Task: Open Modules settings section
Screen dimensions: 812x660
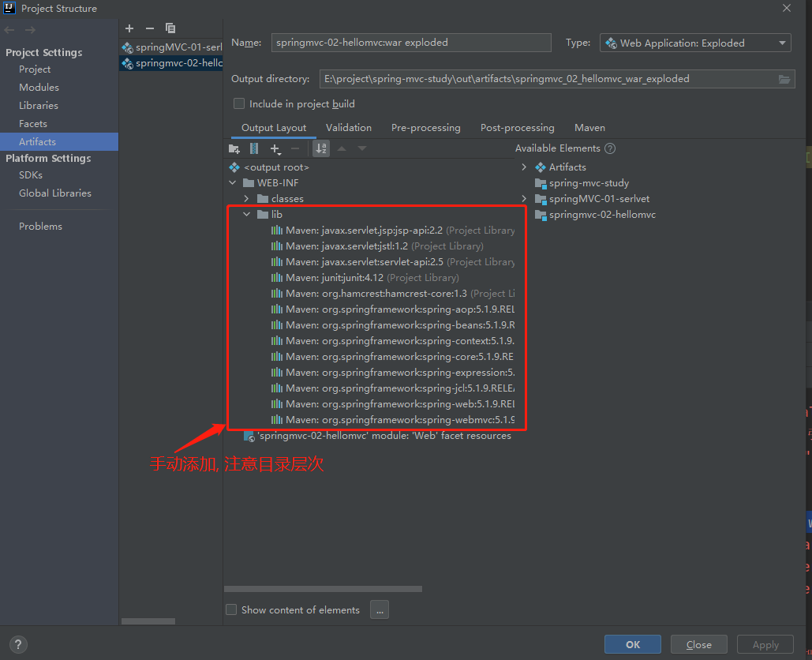Action: pyautogui.click(x=39, y=88)
